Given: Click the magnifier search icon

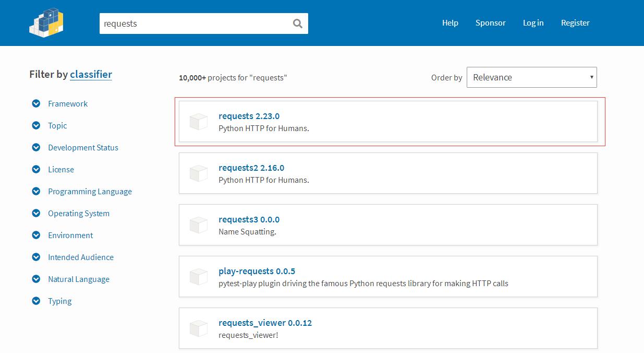Looking at the screenshot, I should coord(298,23).
